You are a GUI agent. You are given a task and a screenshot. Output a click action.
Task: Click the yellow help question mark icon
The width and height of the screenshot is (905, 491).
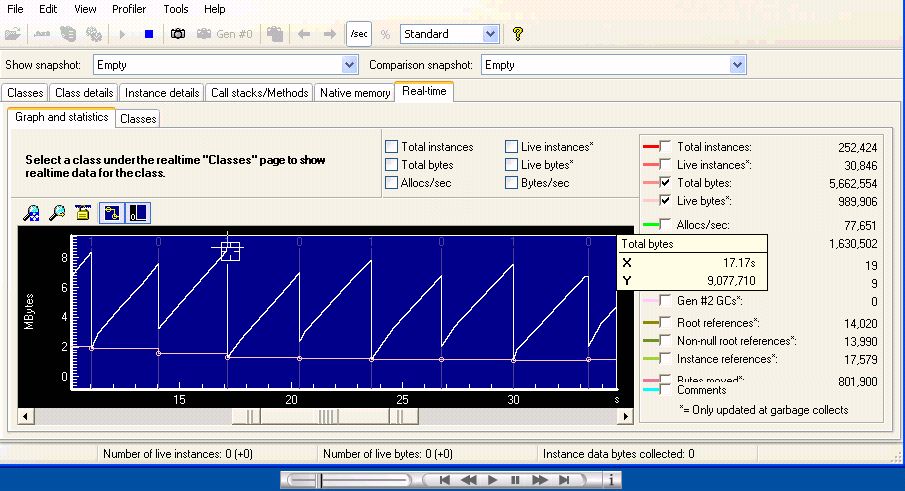(517, 34)
